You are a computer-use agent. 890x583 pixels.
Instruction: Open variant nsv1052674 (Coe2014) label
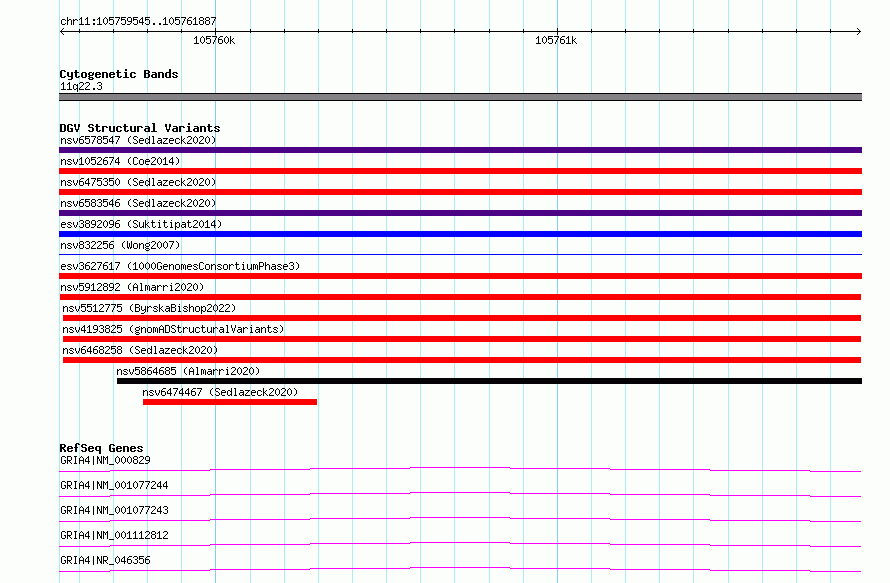coord(120,161)
